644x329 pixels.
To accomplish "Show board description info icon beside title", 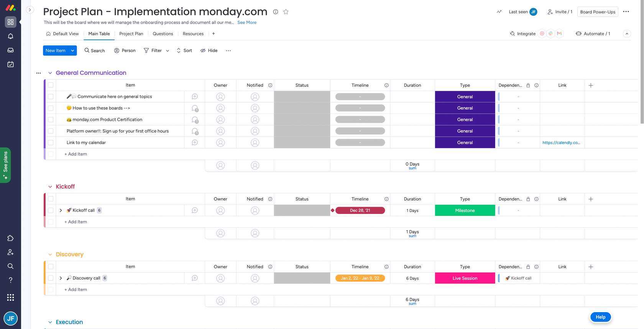I will click(275, 12).
